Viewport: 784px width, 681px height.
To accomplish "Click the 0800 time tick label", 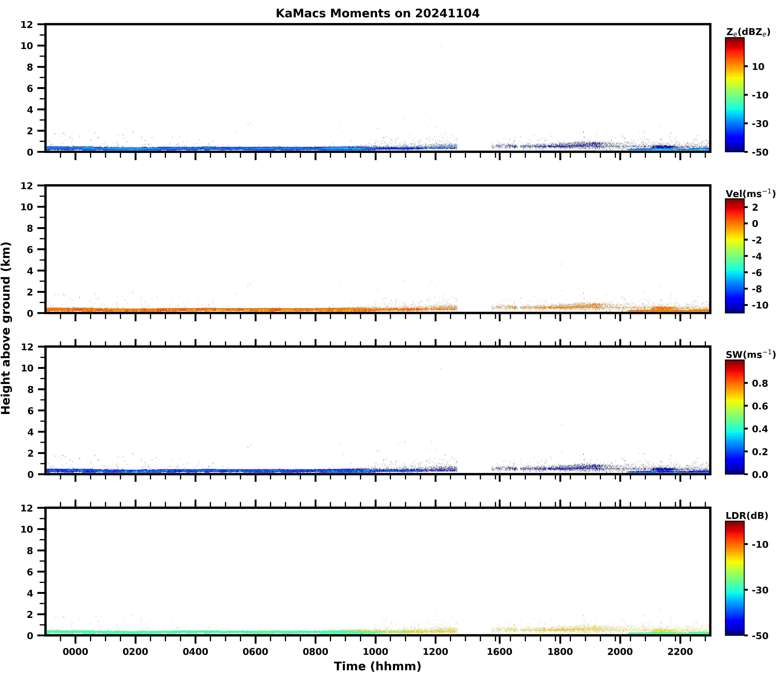I will click(315, 652).
